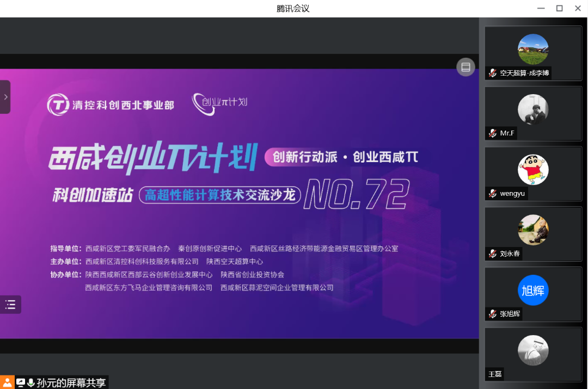588x389 pixels.
Task: Click the list icon on the shared slide
Action: [x=10, y=304]
